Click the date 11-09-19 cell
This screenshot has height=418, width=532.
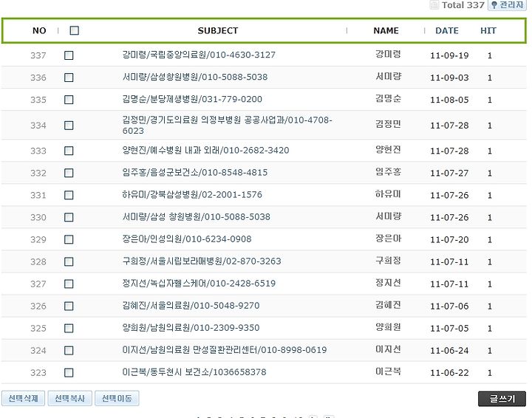pos(449,55)
